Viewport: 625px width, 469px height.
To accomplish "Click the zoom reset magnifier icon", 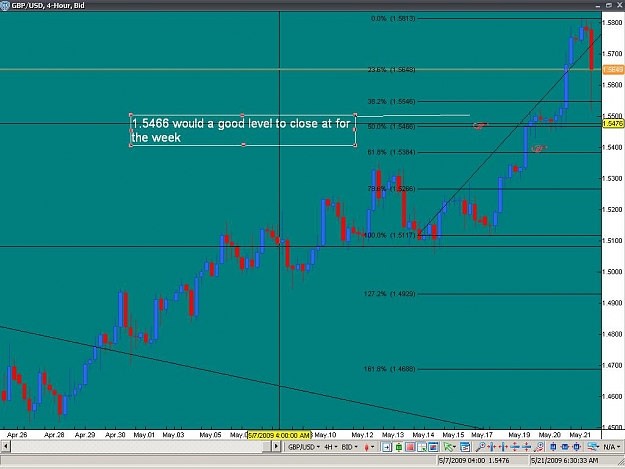I will (539, 447).
